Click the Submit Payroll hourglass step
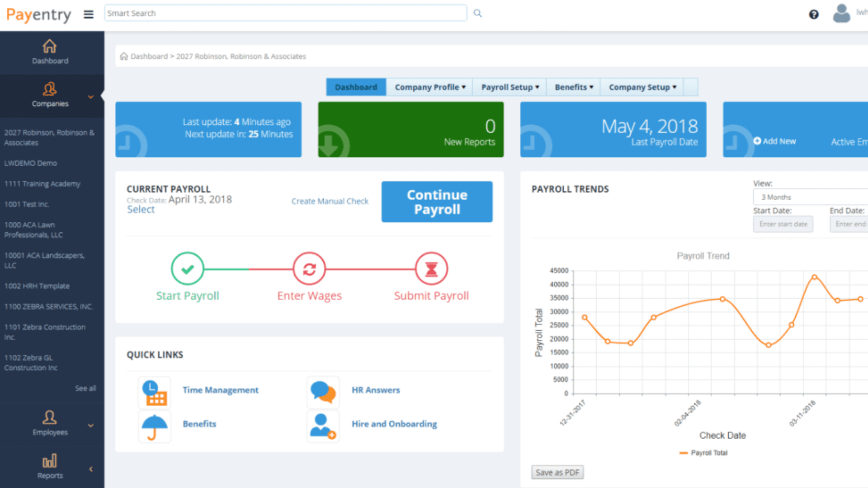This screenshot has height=488, width=868. click(431, 269)
